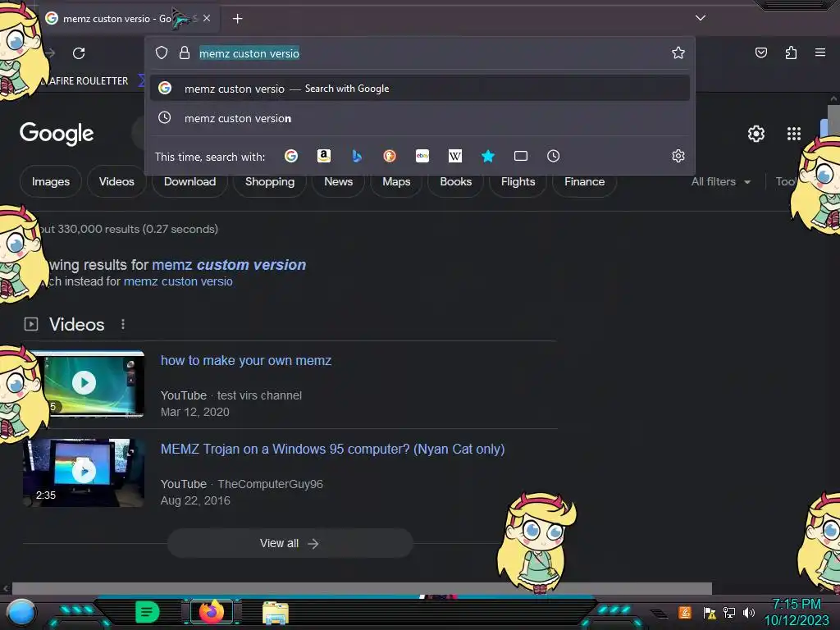Screen dimensions: 840x630
Task: Click the View all videos button
Action: (x=290, y=543)
